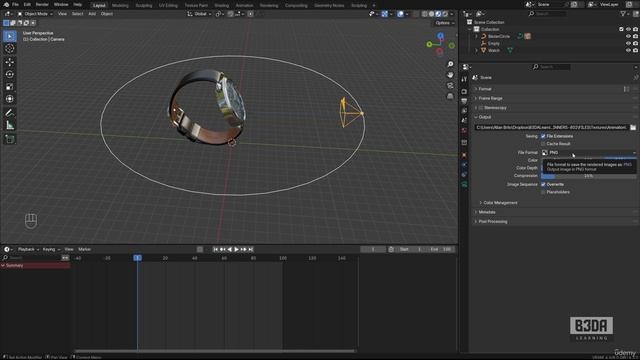
Task: Hide BezierCircle with its eye icon
Action: pyautogui.click(x=628, y=36)
